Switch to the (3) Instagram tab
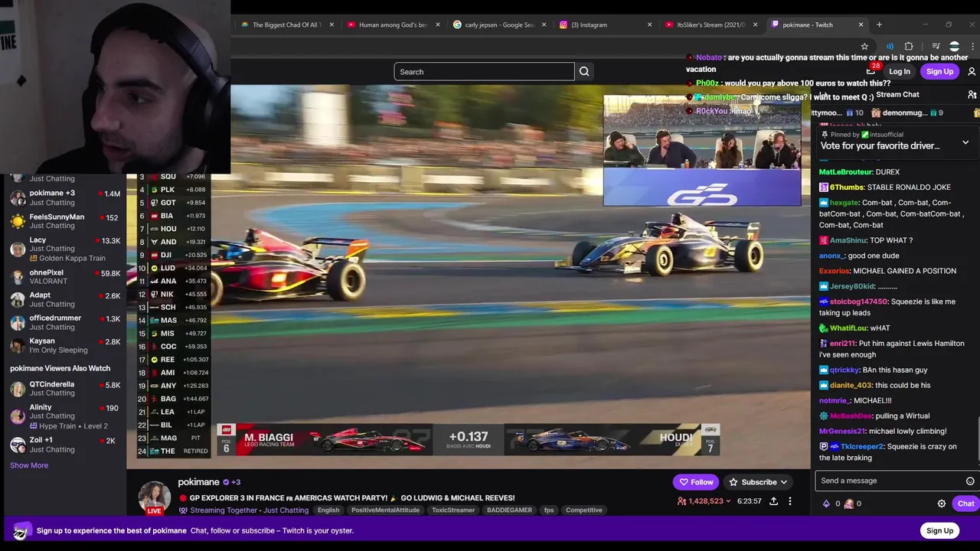Viewport: 980px width, 551px height. [603, 24]
